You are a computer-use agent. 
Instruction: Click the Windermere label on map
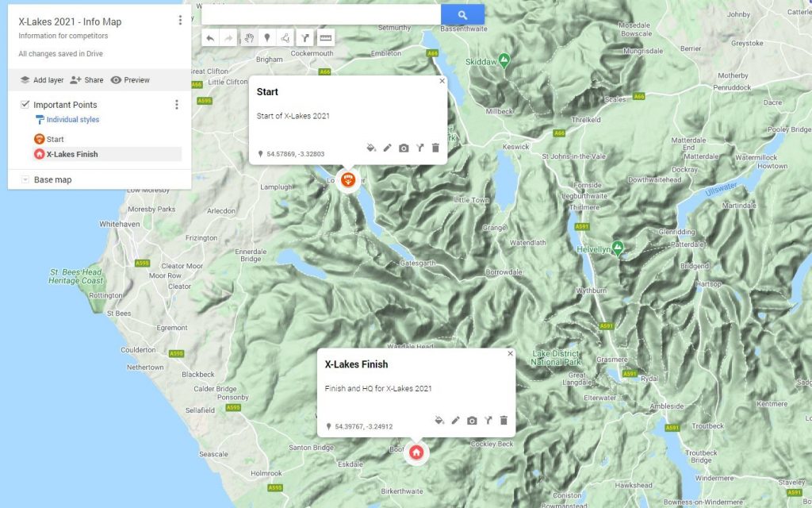(x=713, y=478)
